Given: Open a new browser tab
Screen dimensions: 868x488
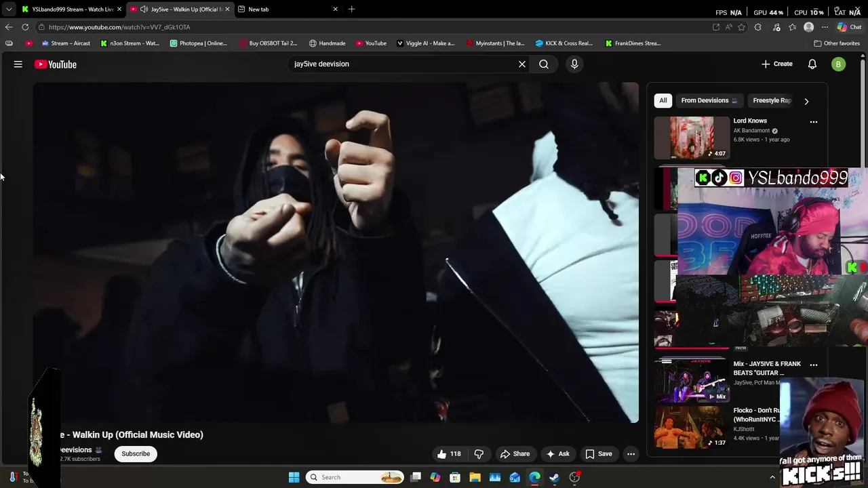Looking at the screenshot, I should pos(351,9).
